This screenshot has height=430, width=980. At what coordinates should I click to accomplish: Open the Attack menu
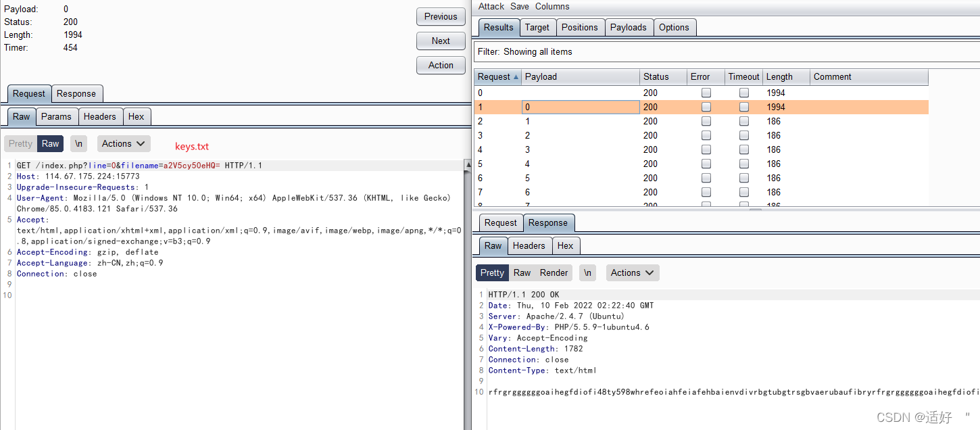tap(491, 6)
